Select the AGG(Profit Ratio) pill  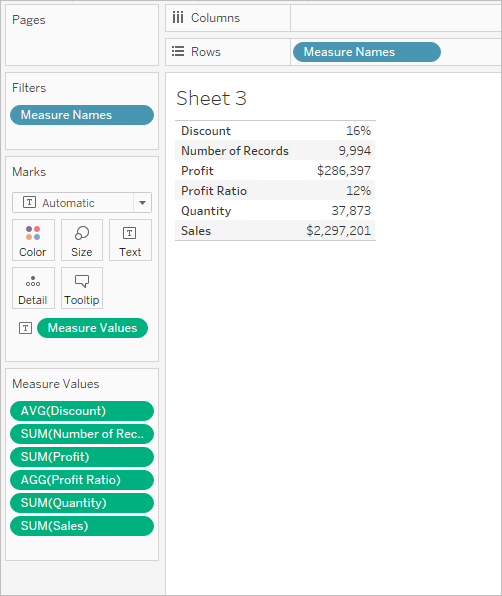coord(82,480)
